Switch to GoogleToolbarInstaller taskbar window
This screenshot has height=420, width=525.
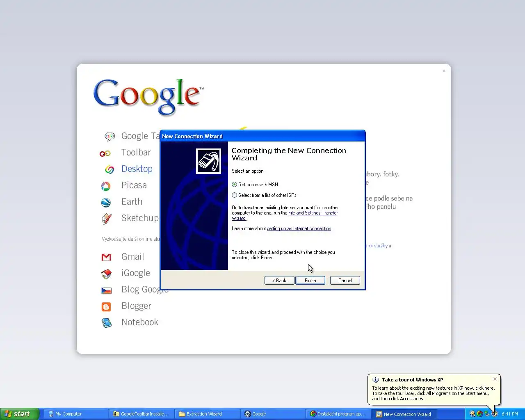coord(142,414)
